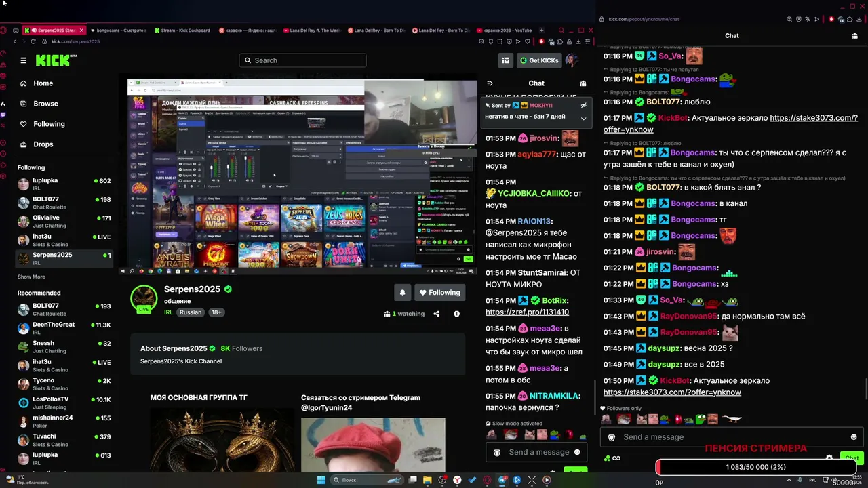868x488 pixels.
Task: Open the Kick hamburger menu
Action: 23,60
